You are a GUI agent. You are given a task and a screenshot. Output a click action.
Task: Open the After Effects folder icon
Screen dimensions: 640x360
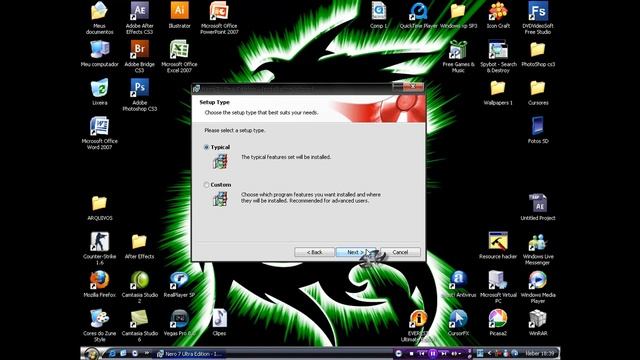tap(139, 246)
